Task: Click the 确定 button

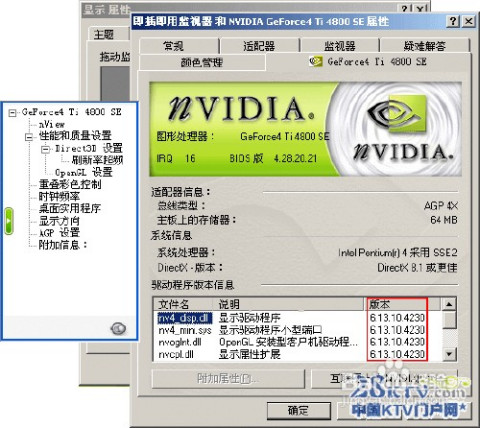Action: tap(298, 410)
